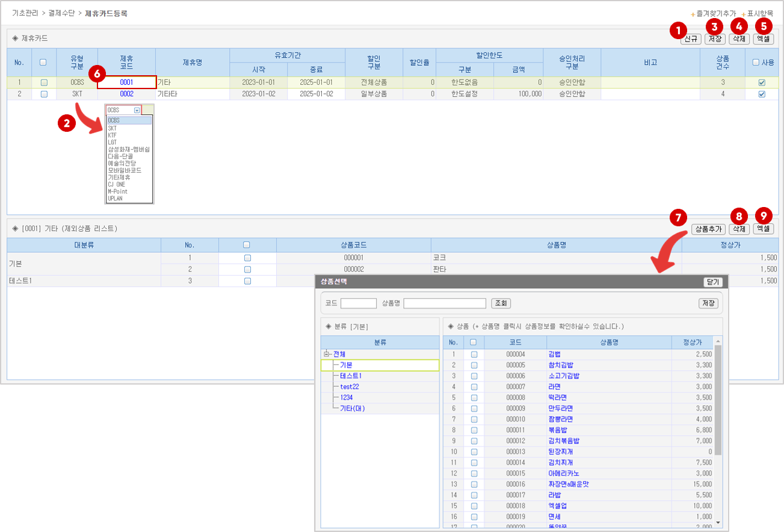Add page via 즐겨찾기추가 plus icon
784x532 pixels.
693,14
